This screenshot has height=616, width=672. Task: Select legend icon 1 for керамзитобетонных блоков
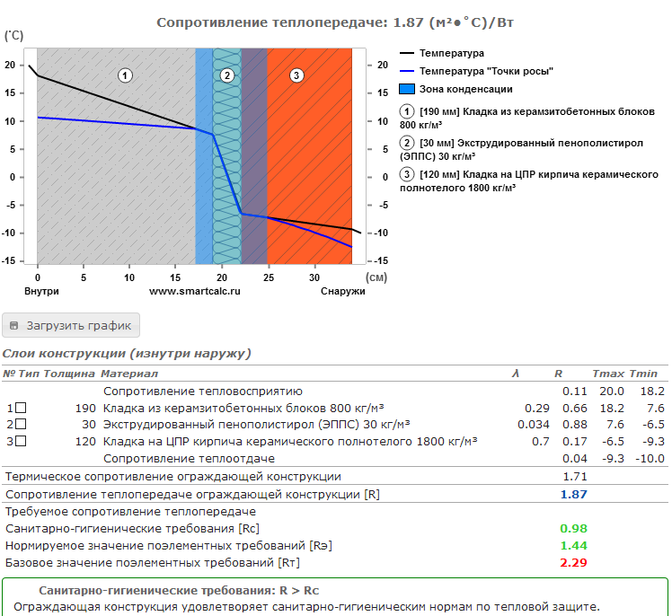coord(407,111)
